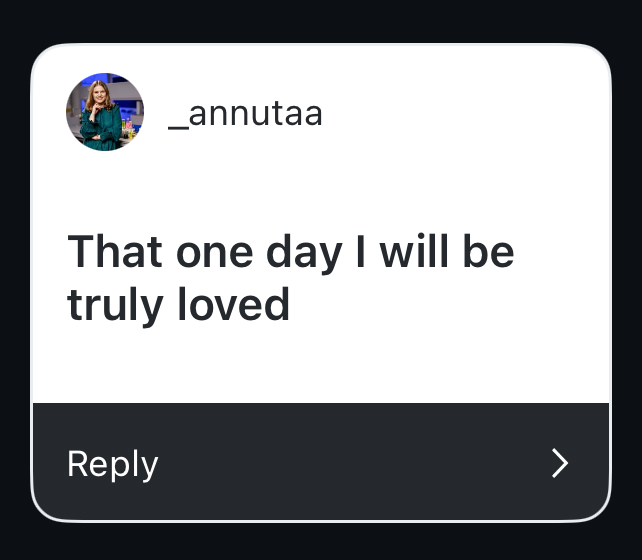View the circular avatar of the woman in green
The height and width of the screenshot is (560, 642).
tap(105, 112)
